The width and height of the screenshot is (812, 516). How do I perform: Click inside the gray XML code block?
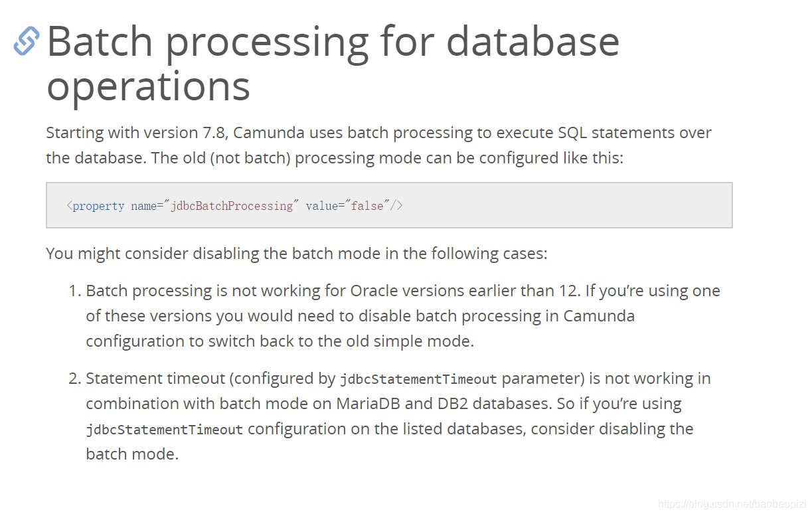389,205
